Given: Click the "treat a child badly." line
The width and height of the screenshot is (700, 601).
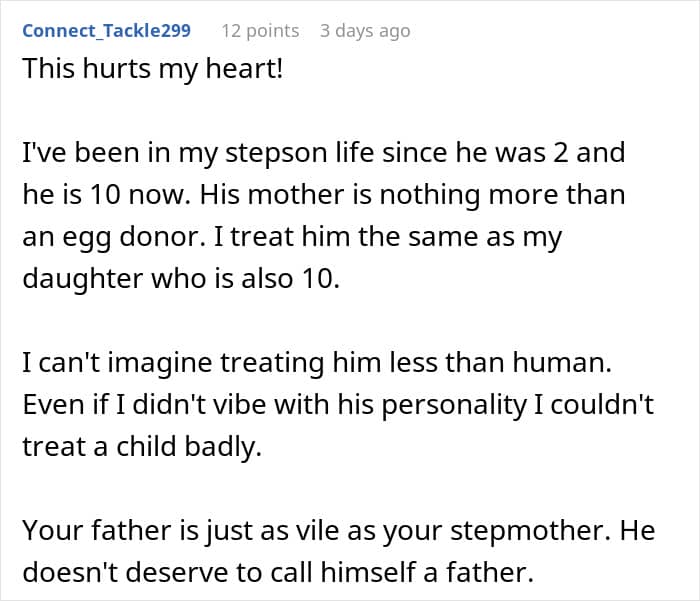Looking at the screenshot, I should pos(141,445).
